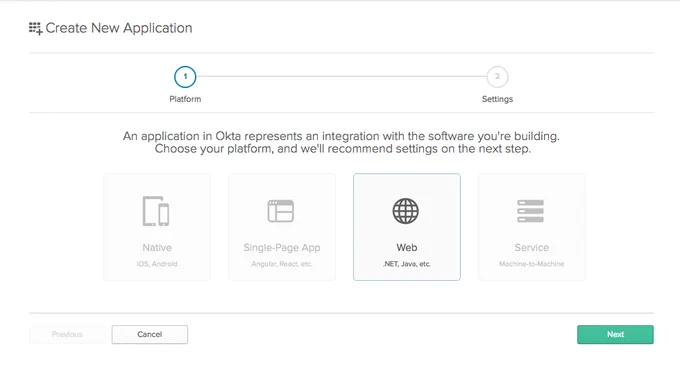This screenshot has width=680, height=371.
Task: Click the 'An application in Okta represents' sentence
Action: (341, 136)
